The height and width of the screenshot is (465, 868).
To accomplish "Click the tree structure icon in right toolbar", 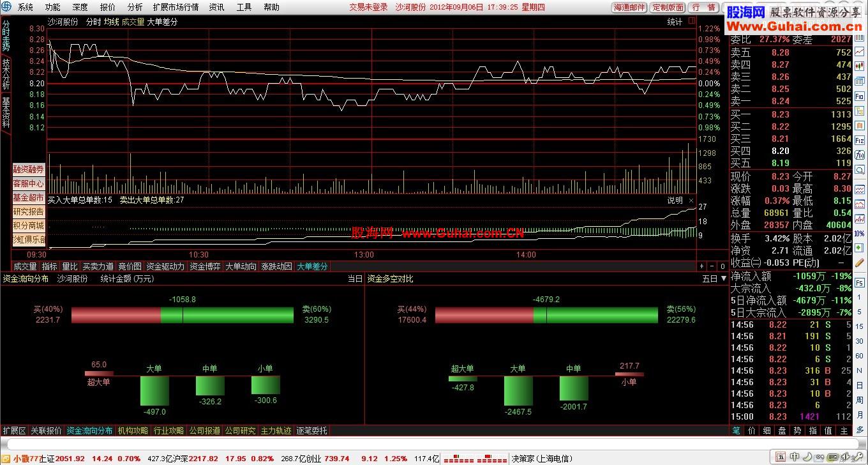I will (x=859, y=111).
